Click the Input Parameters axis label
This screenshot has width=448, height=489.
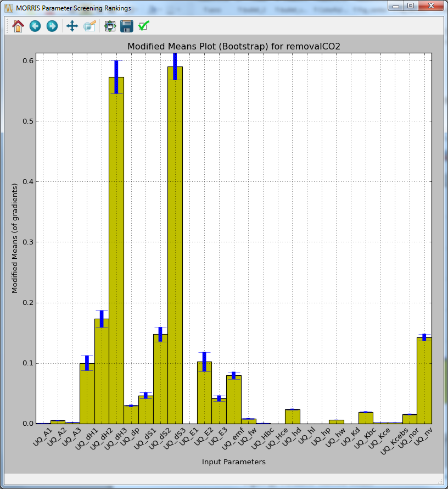[x=234, y=462]
